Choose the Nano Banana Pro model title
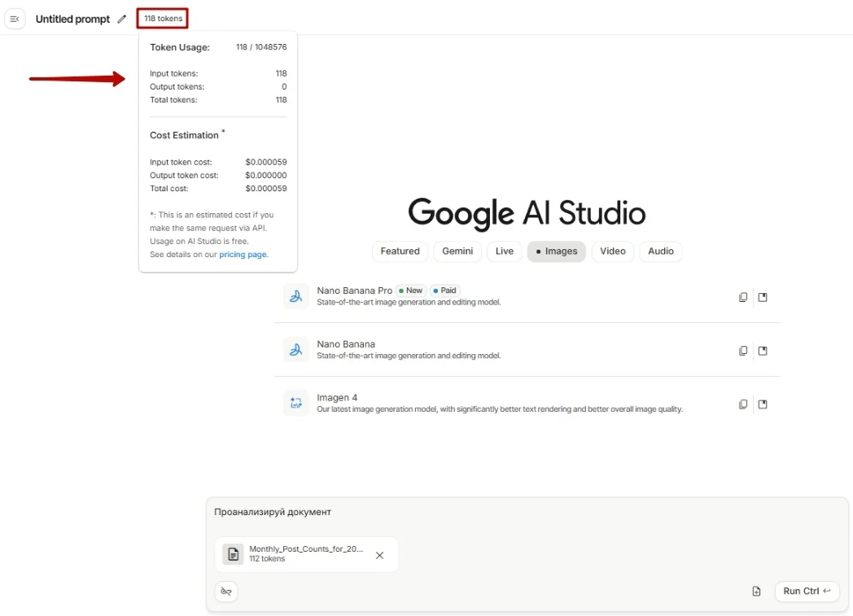853x616 pixels. click(354, 291)
